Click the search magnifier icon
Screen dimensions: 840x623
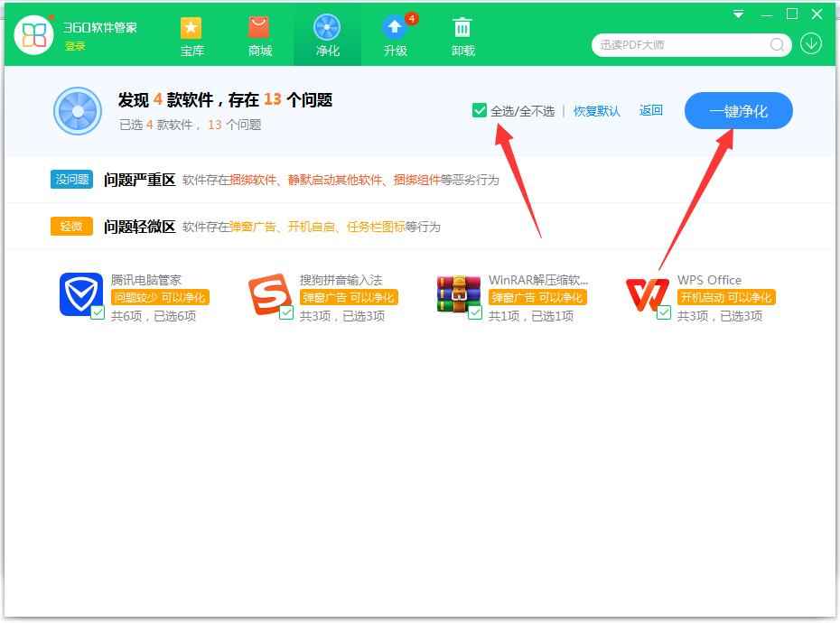click(777, 45)
